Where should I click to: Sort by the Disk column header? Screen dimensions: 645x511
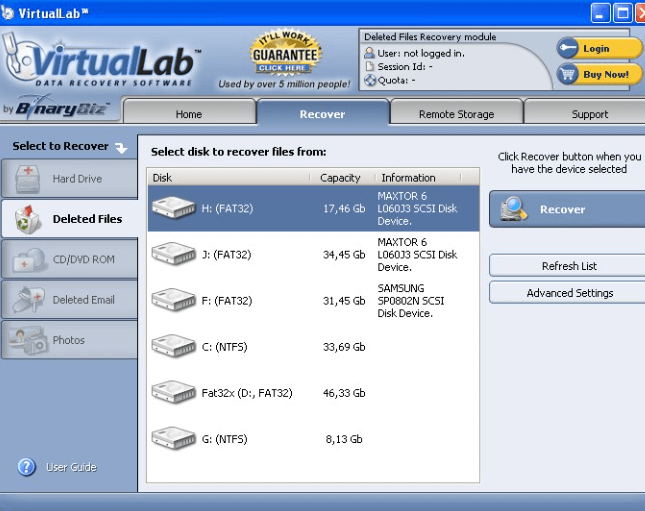(228, 177)
